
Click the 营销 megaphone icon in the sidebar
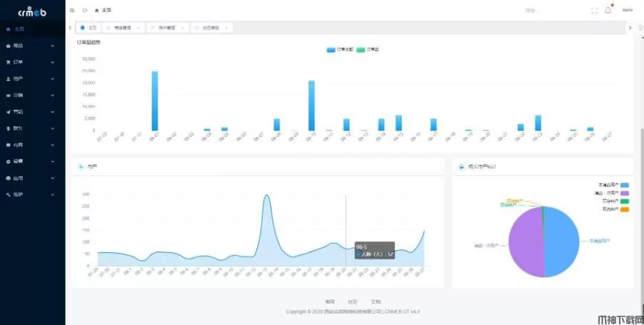pos(9,112)
